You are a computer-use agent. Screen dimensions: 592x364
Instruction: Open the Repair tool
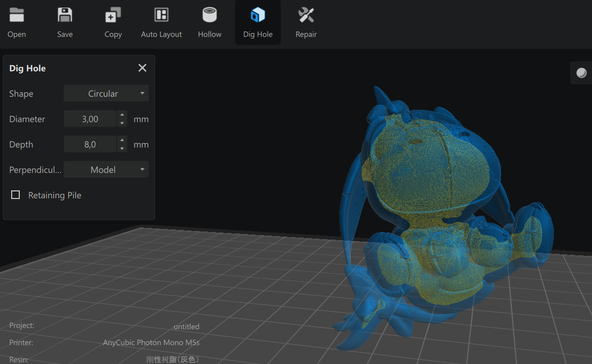coord(306,22)
